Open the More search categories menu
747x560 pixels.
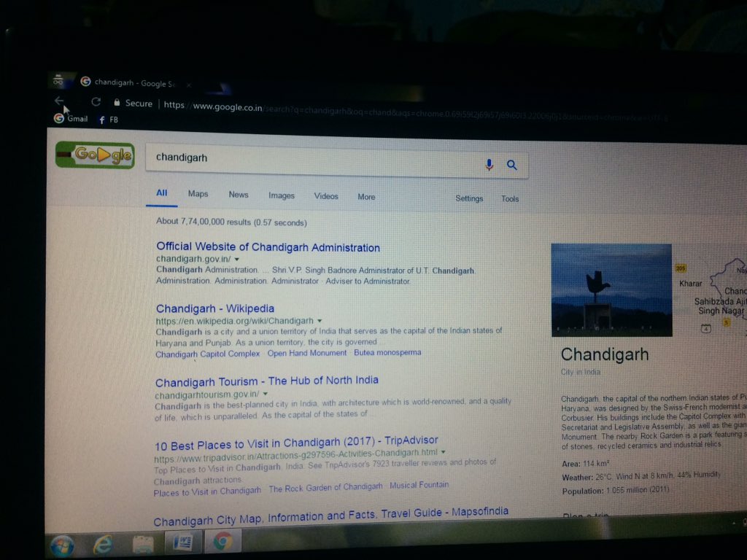366,197
